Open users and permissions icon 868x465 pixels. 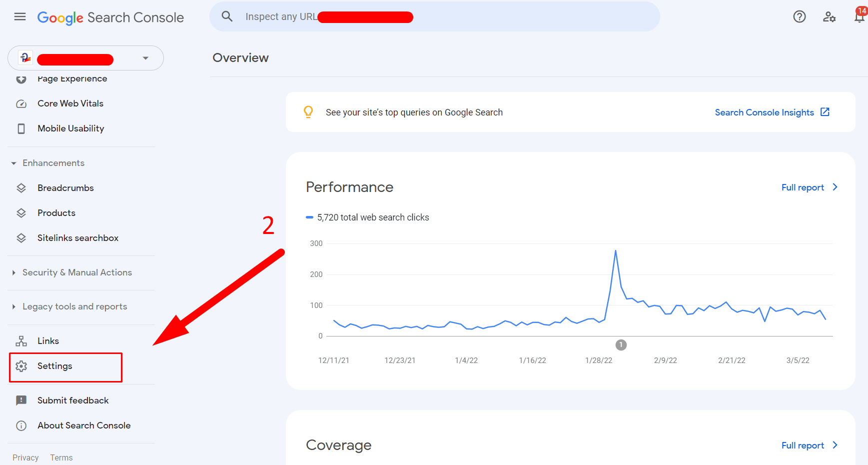pyautogui.click(x=830, y=17)
